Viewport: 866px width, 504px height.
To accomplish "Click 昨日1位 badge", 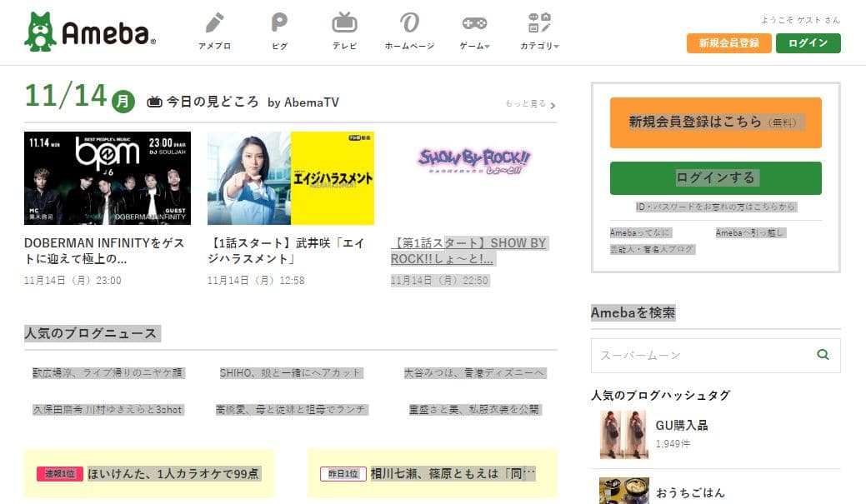I will click(343, 474).
